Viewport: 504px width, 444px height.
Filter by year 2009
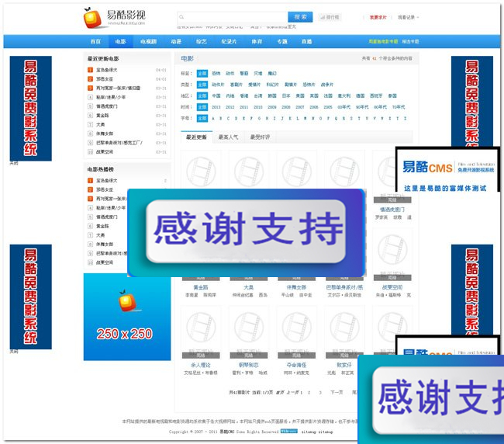(272, 107)
